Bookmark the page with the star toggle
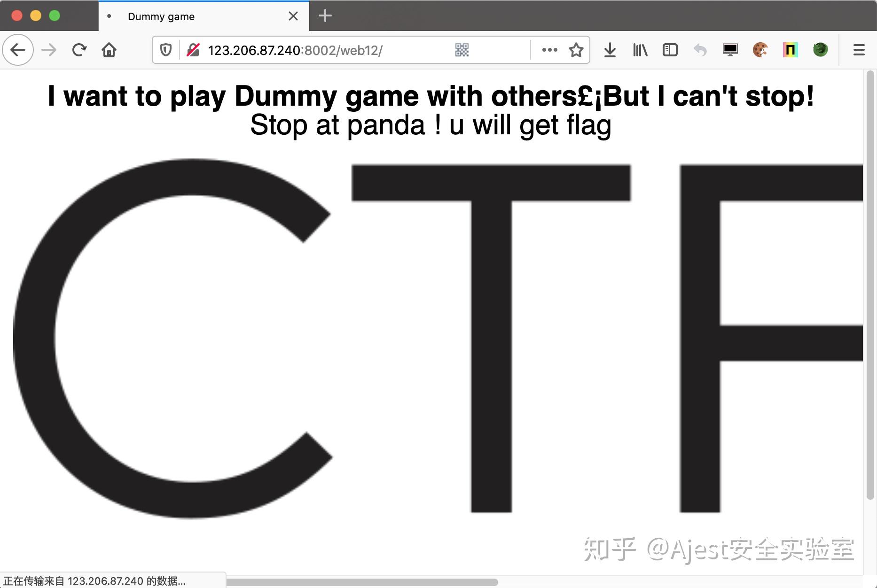Viewport: 877px width, 588px height. coord(576,50)
